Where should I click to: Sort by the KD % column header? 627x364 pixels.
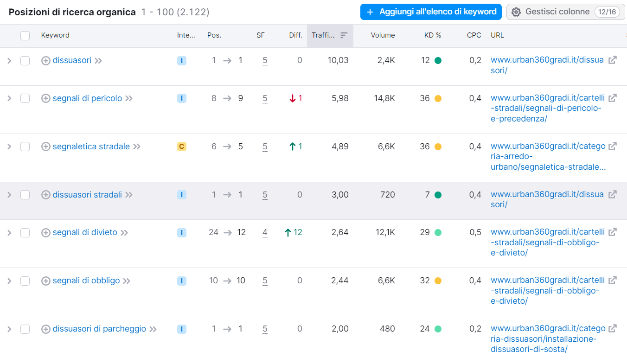pos(433,35)
